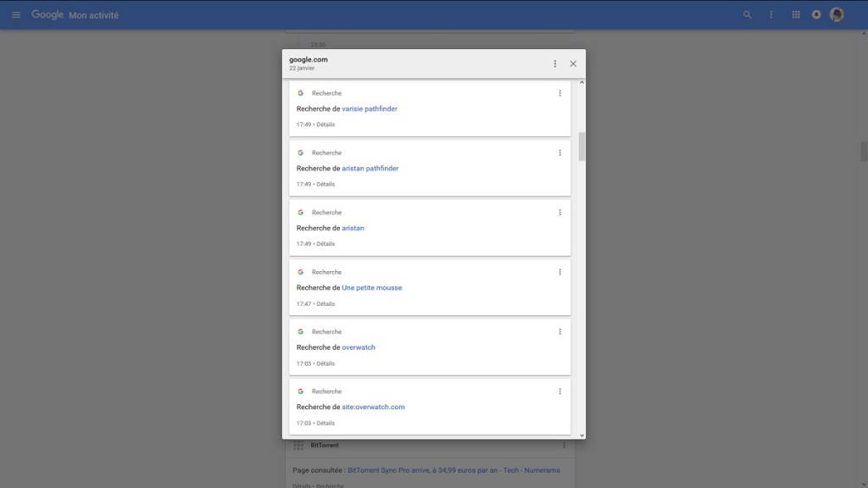Open dialog header three-dot options
The height and width of the screenshot is (488, 868).
pos(555,64)
